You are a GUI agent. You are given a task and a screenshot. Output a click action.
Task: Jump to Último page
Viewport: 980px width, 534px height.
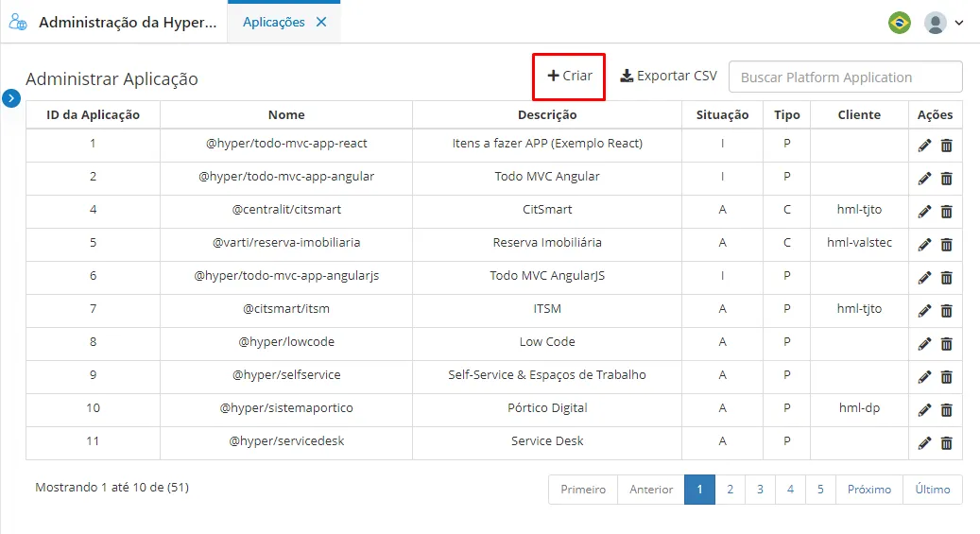click(x=933, y=490)
